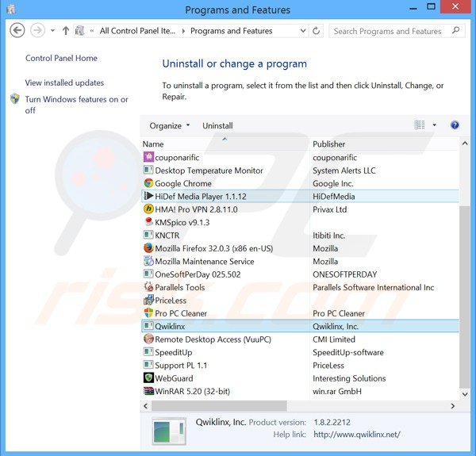Image resolution: width=476 pixels, height=456 pixels.
Task: Click the scroll down arrow
Action: coord(465,394)
